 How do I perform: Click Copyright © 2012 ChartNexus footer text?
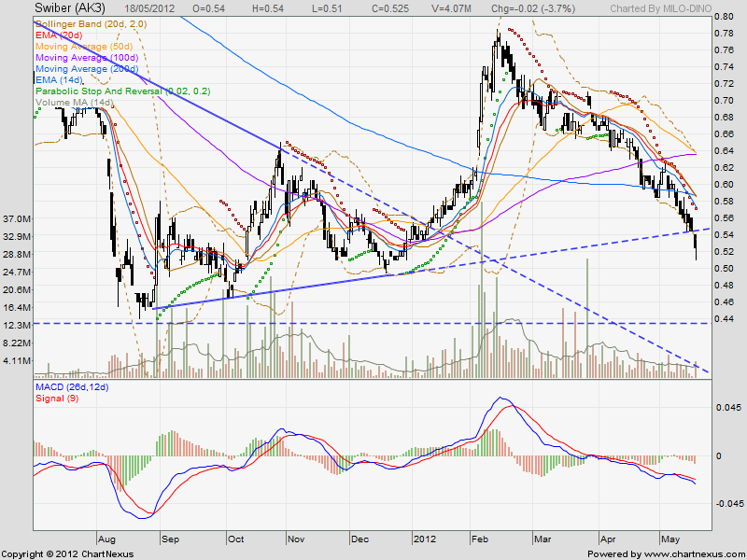pos(68,554)
